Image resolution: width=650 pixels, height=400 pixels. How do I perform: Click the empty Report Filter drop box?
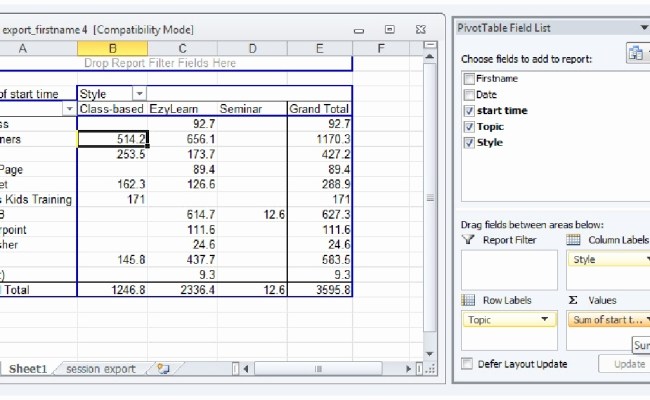(x=509, y=270)
